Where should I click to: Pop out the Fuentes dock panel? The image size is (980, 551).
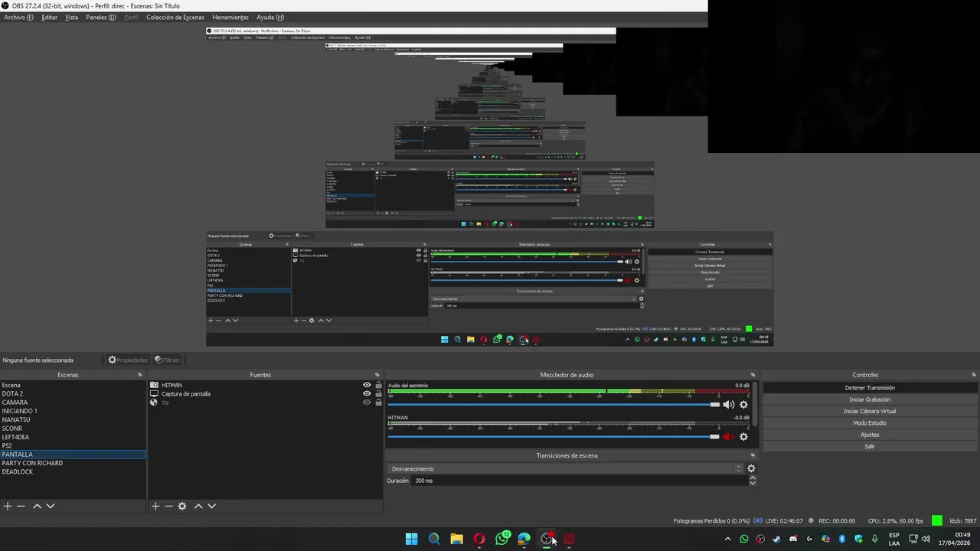click(377, 375)
